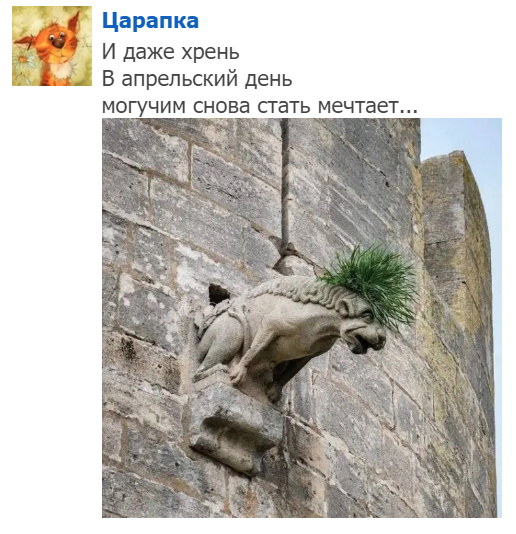Open the Царапка username link
The image size is (516, 534).
click(150, 21)
